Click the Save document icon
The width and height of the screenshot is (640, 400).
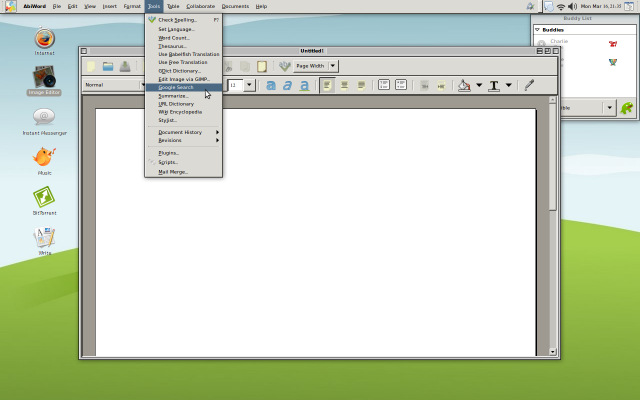(125, 66)
